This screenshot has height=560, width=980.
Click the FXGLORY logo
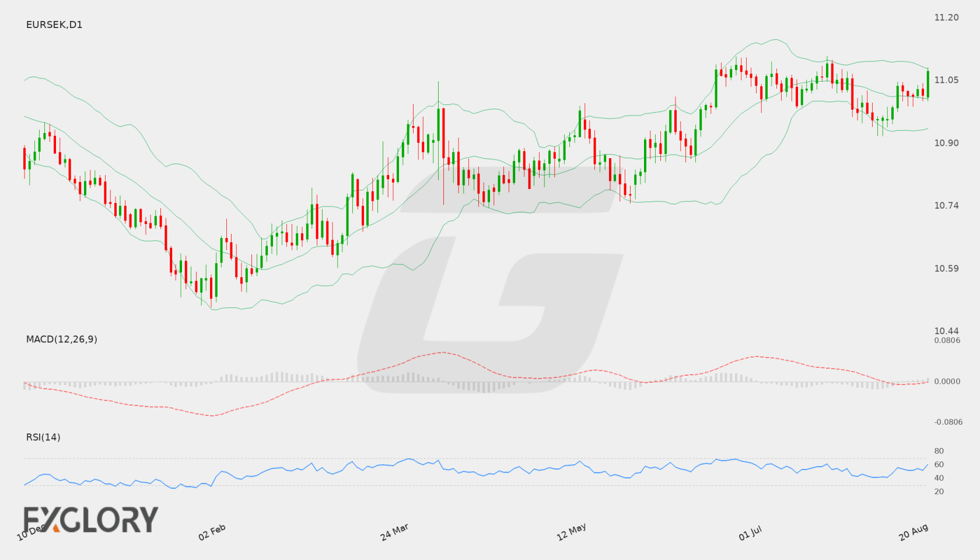90,520
